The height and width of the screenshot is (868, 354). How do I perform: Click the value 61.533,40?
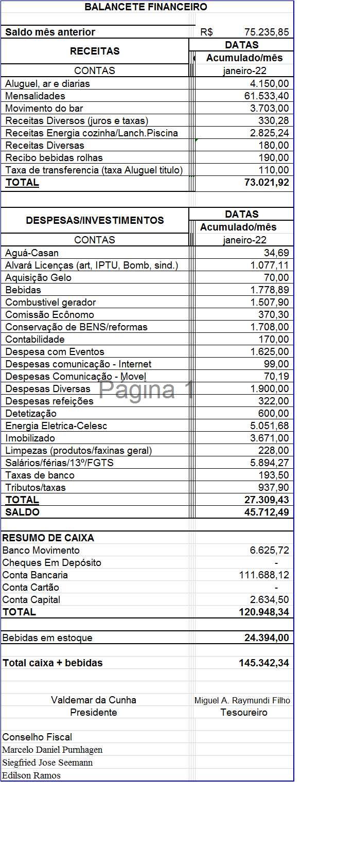pyautogui.click(x=267, y=96)
